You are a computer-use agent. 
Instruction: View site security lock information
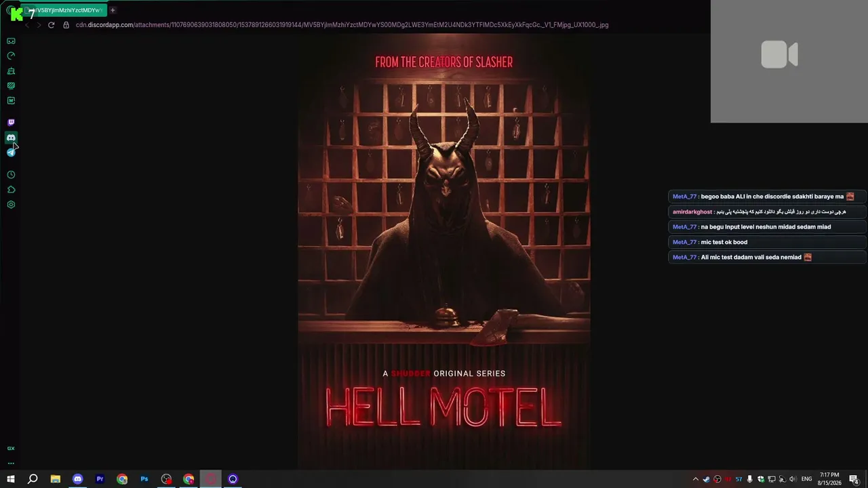[x=66, y=25]
